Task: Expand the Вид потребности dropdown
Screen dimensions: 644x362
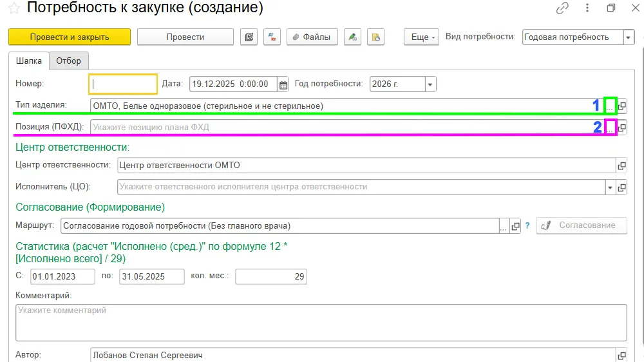Action: pos(629,37)
